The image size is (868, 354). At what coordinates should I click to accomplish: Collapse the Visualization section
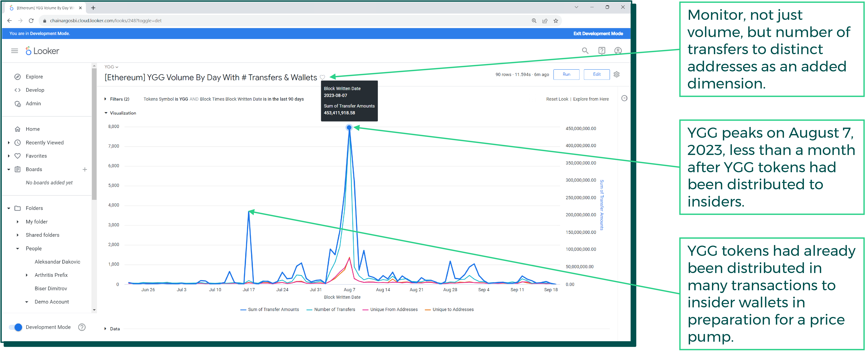(120, 113)
